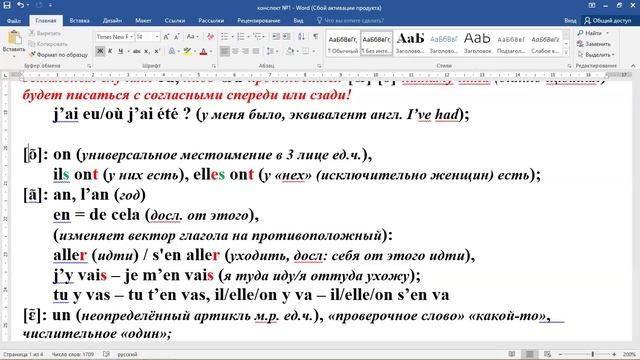
Task: Switch to Web Layout view icon
Action: point(547,354)
